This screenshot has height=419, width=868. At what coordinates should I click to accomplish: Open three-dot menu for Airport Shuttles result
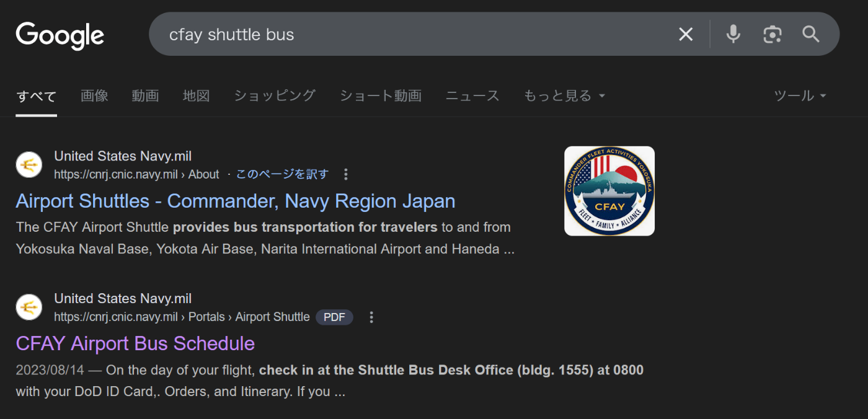click(346, 174)
